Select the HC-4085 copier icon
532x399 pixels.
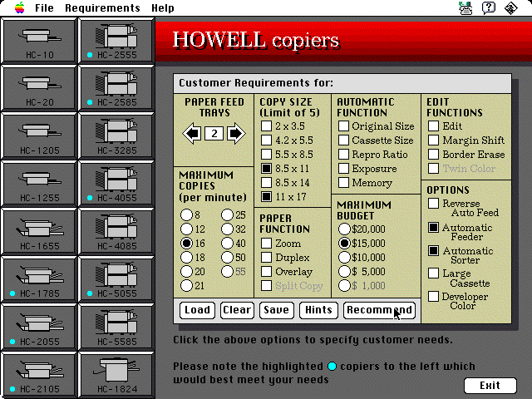click(x=116, y=232)
